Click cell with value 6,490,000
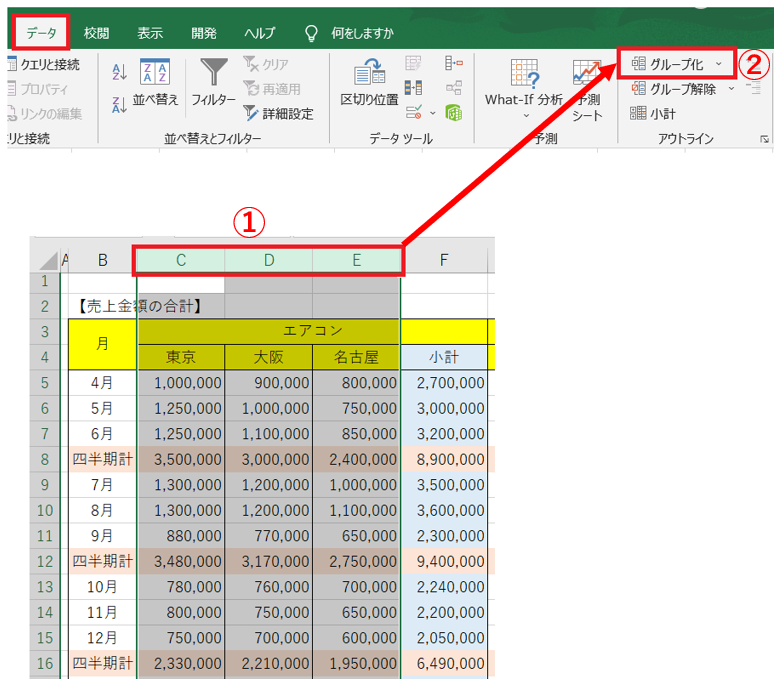 click(444, 663)
